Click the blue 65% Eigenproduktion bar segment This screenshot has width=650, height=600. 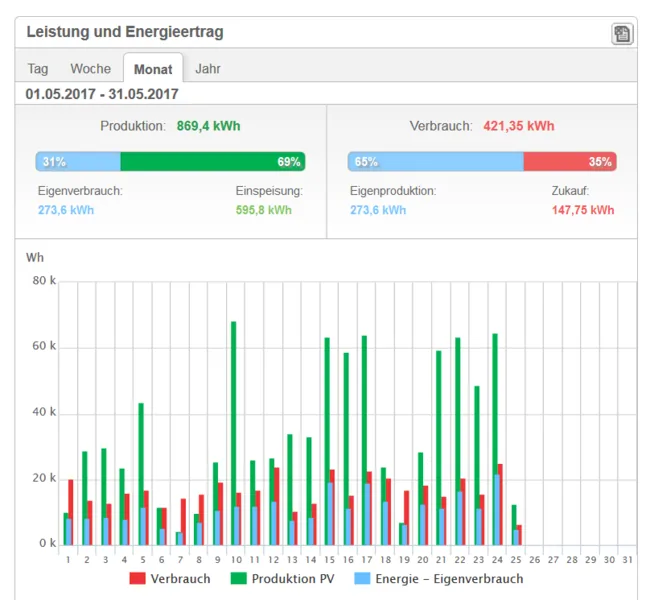point(436,162)
